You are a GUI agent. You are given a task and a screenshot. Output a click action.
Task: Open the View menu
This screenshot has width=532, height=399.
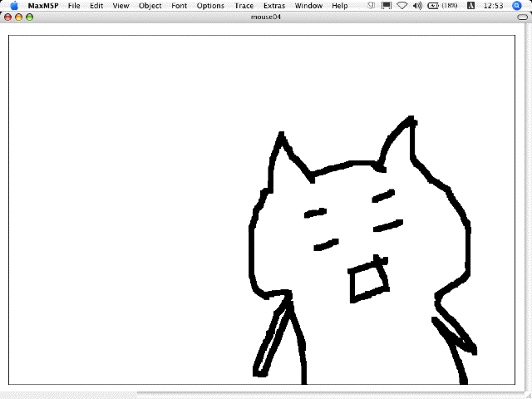[121, 6]
